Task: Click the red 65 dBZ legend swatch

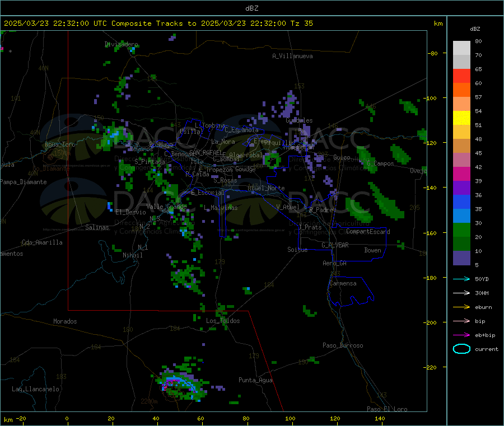Action: [x=461, y=76]
